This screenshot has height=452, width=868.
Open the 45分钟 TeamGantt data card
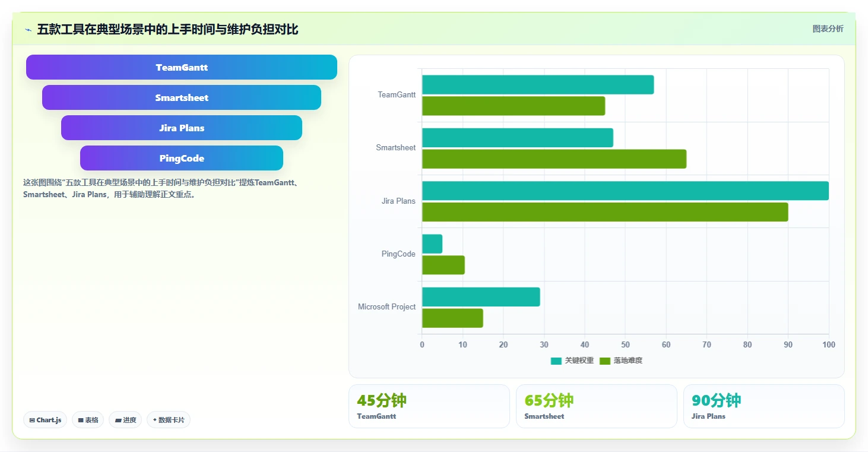(x=429, y=406)
